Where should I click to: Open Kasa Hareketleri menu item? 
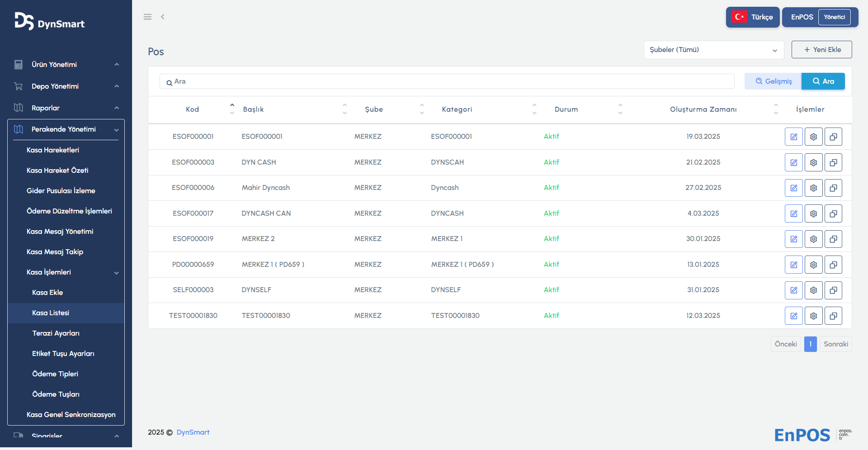(x=53, y=150)
